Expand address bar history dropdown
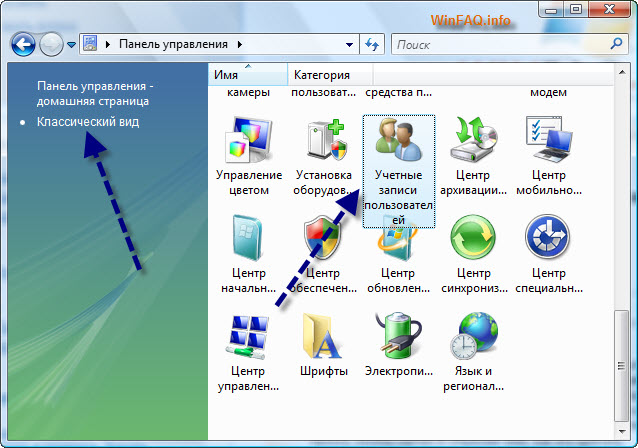Viewport: 638px width, 448px height. (x=349, y=45)
